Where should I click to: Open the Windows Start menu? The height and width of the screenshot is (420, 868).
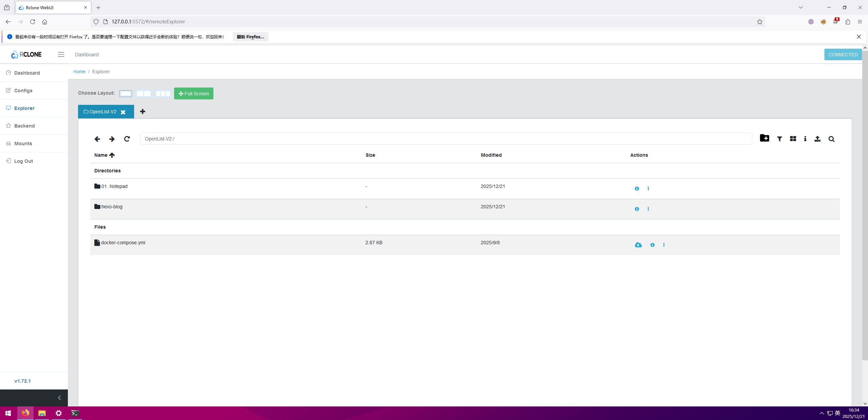(x=8, y=413)
